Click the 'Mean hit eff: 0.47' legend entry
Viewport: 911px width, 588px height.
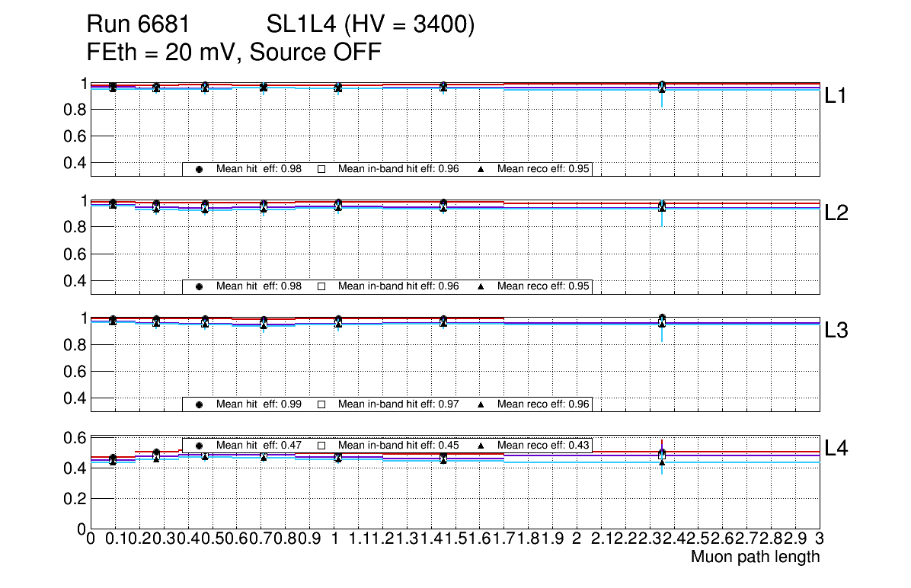[x=259, y=446]
